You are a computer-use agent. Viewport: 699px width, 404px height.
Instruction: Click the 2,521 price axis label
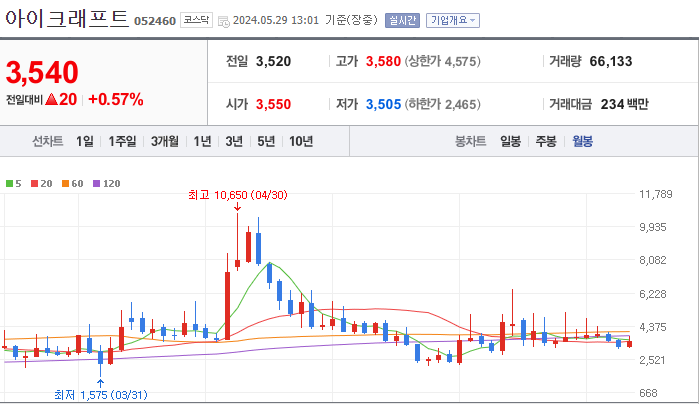click(x=653, y=360)
